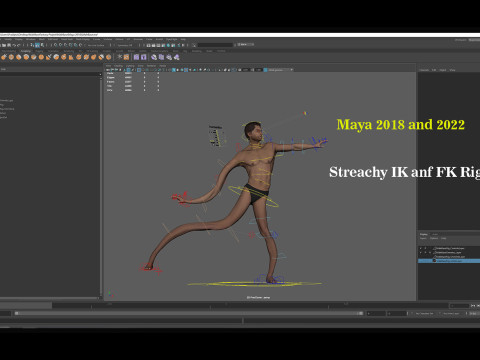The image size is (480, 360).
Task: Click the current frame field near timeline
Action: click(x=459, y=305)
